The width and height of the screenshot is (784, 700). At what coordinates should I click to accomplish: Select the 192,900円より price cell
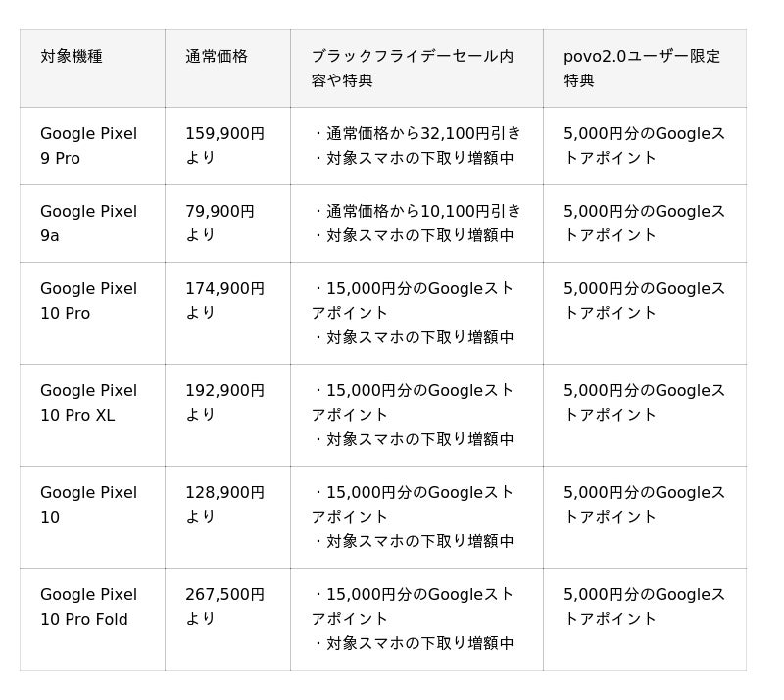(224, 403)
